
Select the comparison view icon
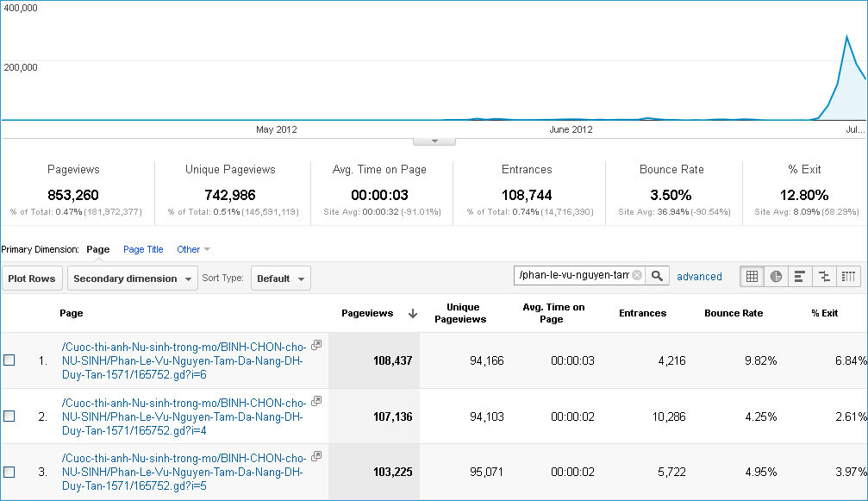pyautogui.click(x=824, y=276)
